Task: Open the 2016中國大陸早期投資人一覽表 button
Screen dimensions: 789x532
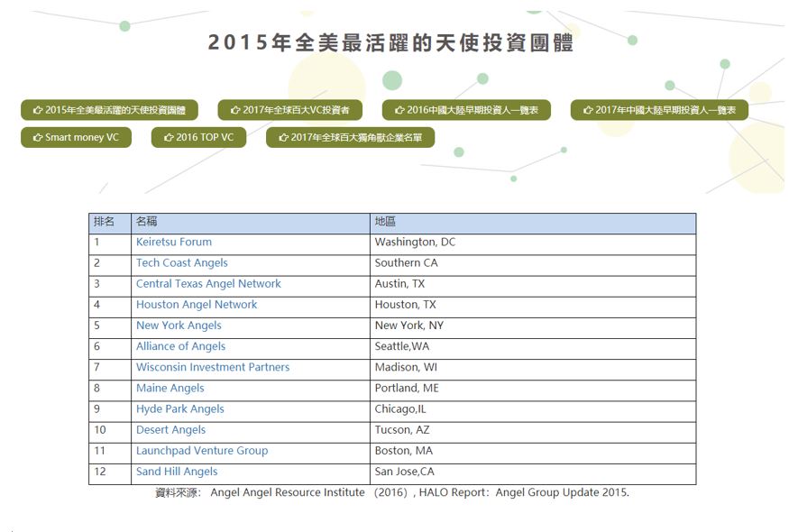Action: pos(466,110)
